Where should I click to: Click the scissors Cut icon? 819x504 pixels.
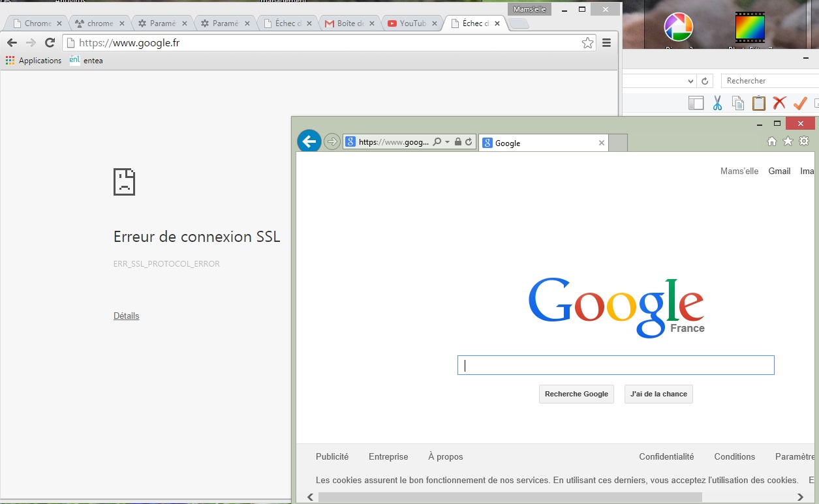(x=717, y=103)
